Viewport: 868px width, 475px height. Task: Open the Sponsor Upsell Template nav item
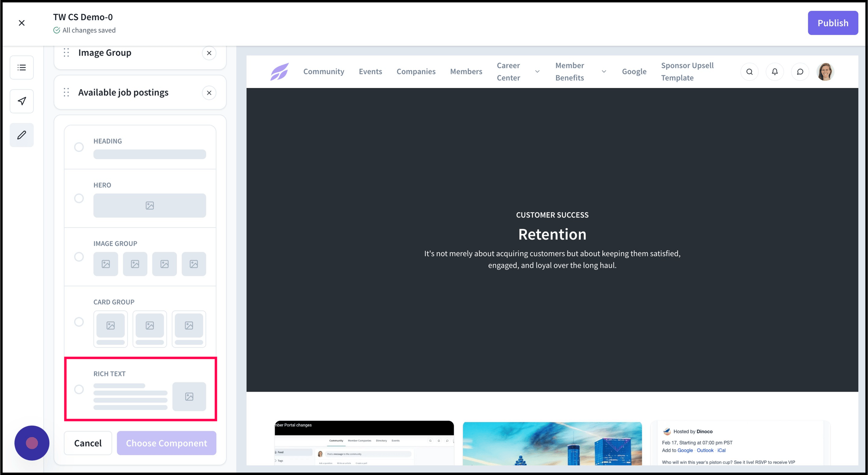[x=687, y=72]
